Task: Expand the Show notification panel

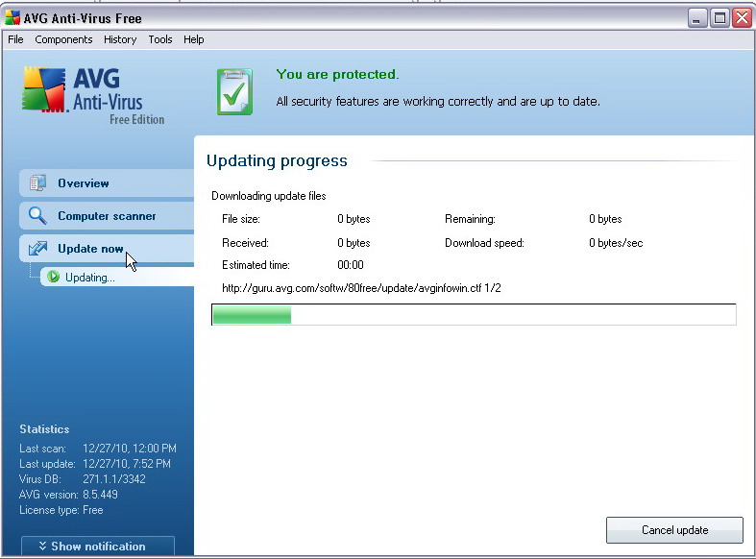Action: tap(98, 546)
